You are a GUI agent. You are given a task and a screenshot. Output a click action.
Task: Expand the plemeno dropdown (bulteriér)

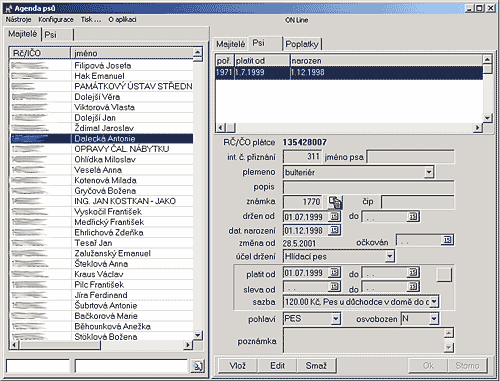[429, 172]
